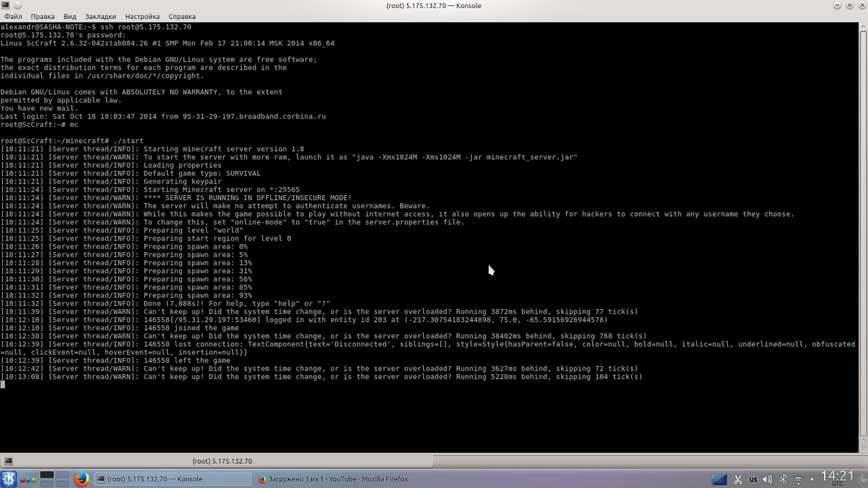Click the Konsole window menu icon in titlebar
This screenshot has width=868, height=488.
tap(7, 5)
